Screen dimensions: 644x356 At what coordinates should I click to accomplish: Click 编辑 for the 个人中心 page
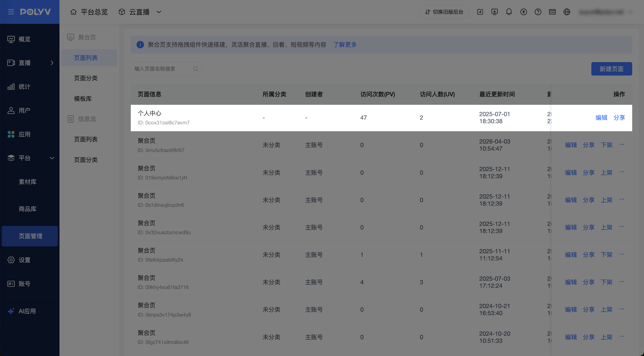tap(601, 118)
